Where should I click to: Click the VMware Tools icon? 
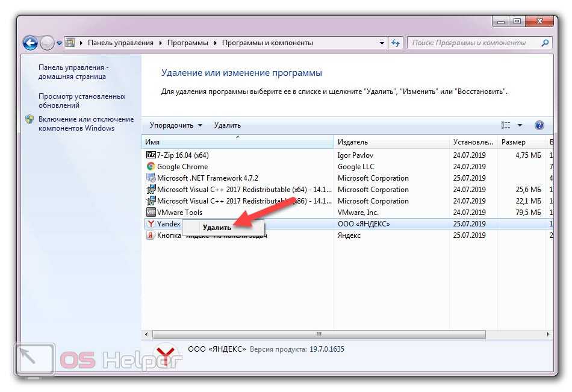[151, 213]
